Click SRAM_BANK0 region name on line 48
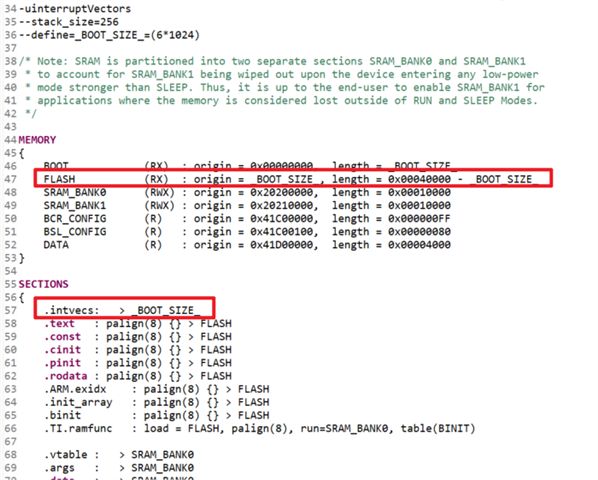Image resolution: width=598 pixels, height=480 pixels. click(x=75, y=192)
